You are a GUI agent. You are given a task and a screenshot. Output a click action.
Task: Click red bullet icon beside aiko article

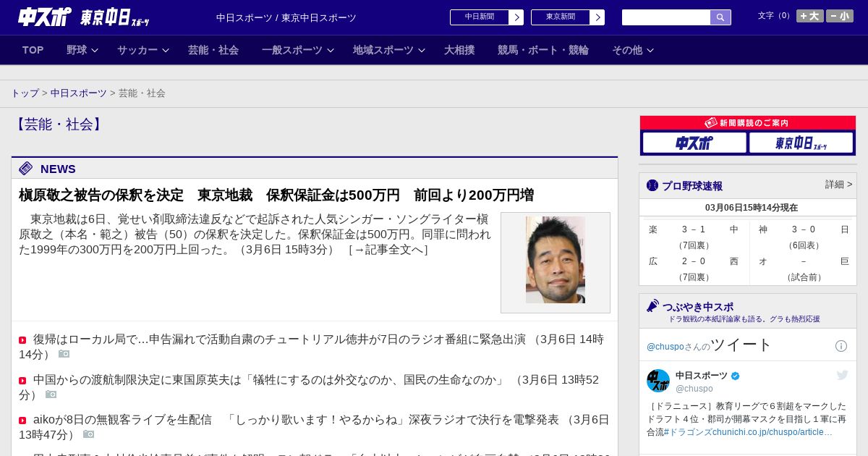22,421
